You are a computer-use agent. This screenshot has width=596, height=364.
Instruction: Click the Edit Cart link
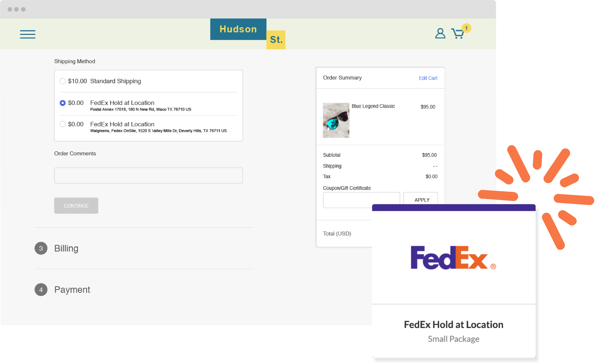tap(428, 78)
